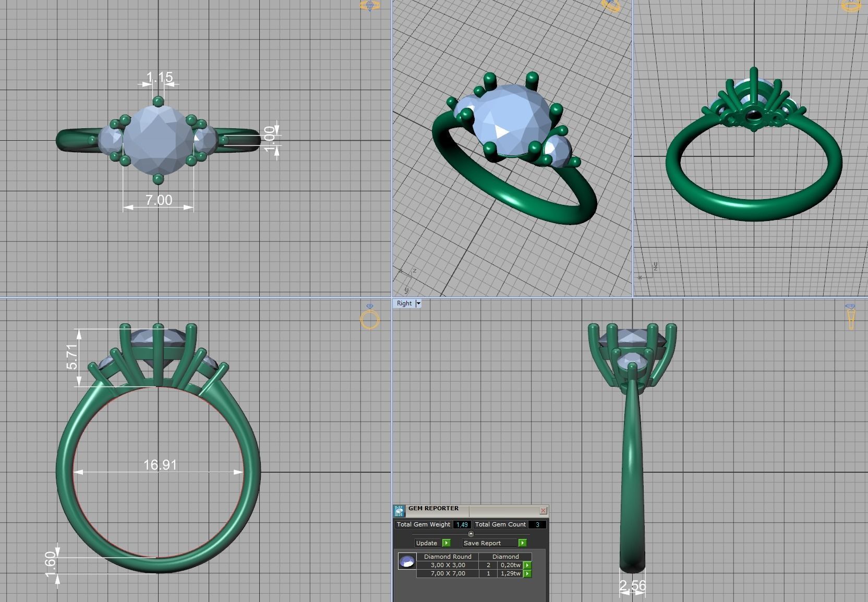Click the 1.00 dimension label in top view
Screen dimensions: 868x602
269,139
